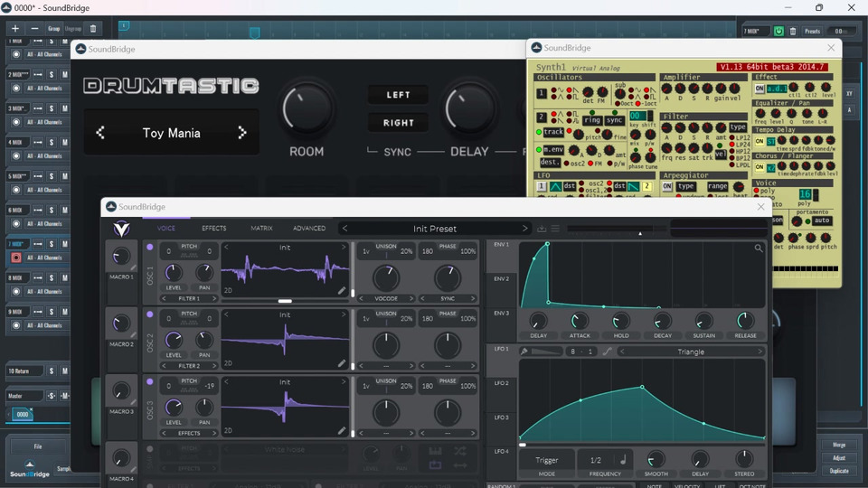
Task: Click the trash delete icon in track toolbar
Action: (93, 28)
